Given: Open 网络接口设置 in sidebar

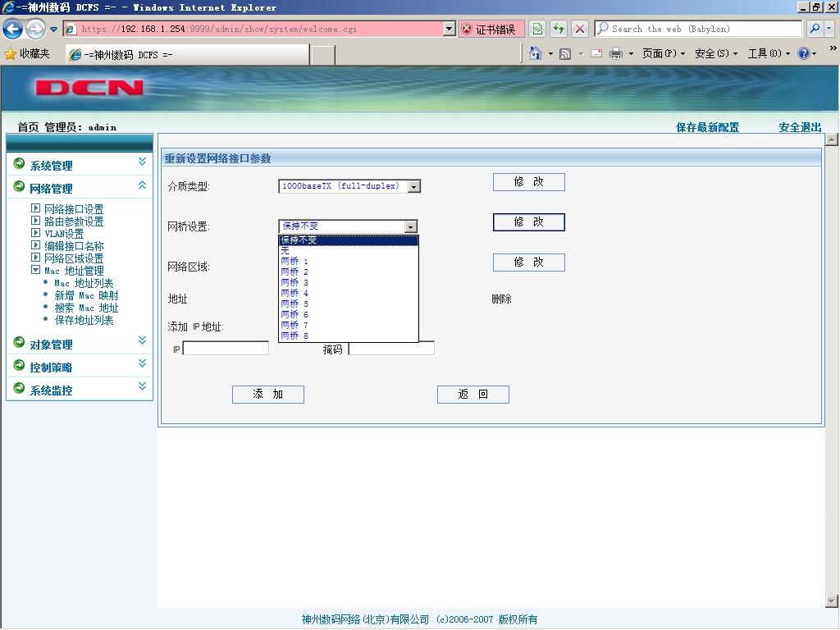Looking at the screenshot, I should [x=74, y=209].
